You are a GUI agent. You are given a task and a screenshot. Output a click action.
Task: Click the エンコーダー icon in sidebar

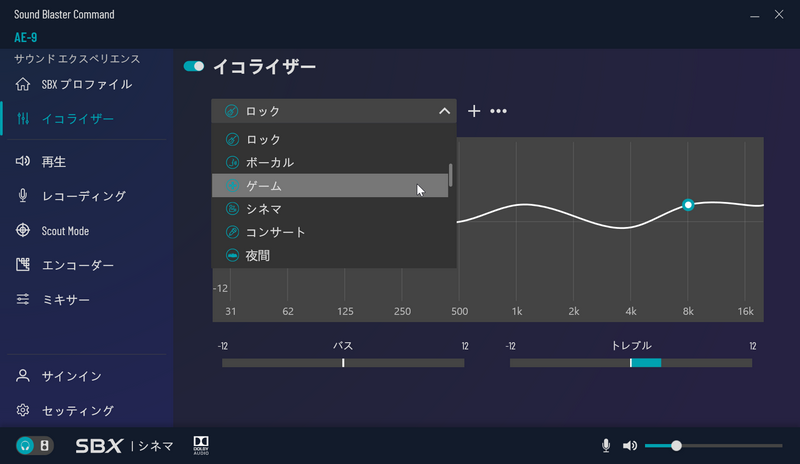(22, 264)
